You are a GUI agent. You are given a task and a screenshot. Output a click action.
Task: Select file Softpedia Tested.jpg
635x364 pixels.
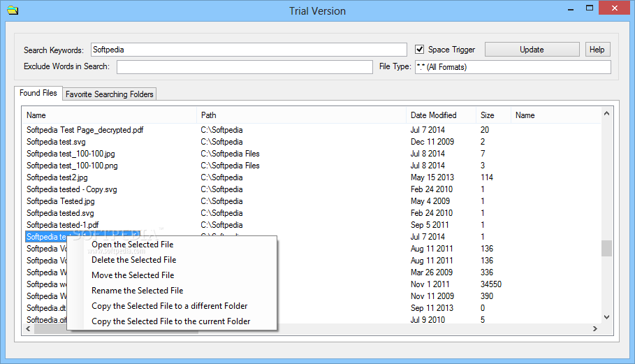(60, 201)
